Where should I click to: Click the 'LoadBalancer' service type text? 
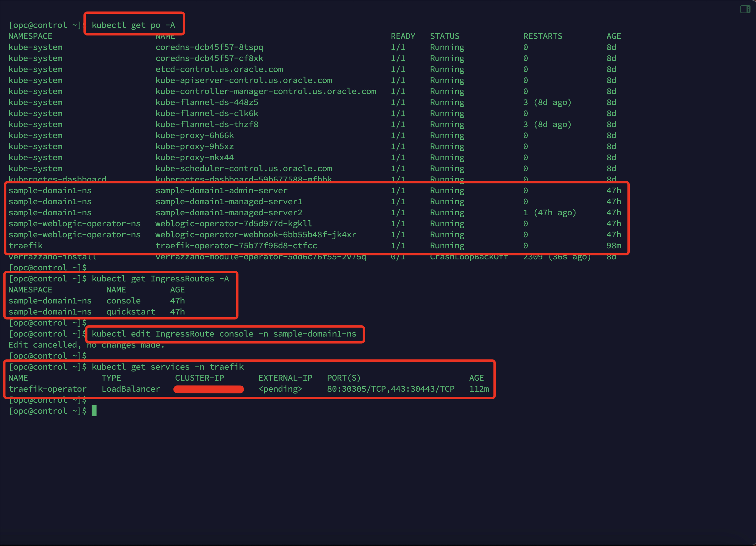[131, 389]
